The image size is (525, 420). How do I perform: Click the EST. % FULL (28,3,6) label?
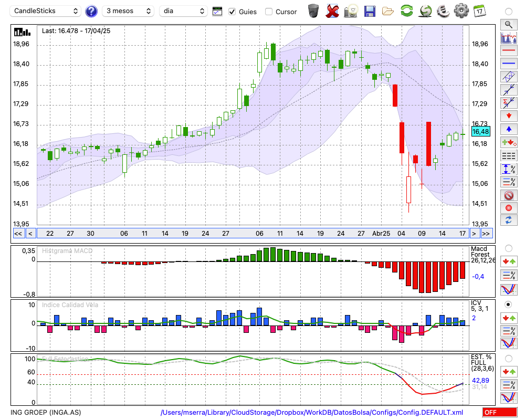click(482, 363)
